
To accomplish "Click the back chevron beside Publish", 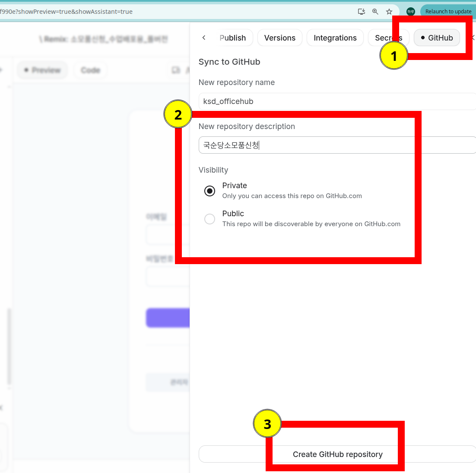I will [204, 38].
